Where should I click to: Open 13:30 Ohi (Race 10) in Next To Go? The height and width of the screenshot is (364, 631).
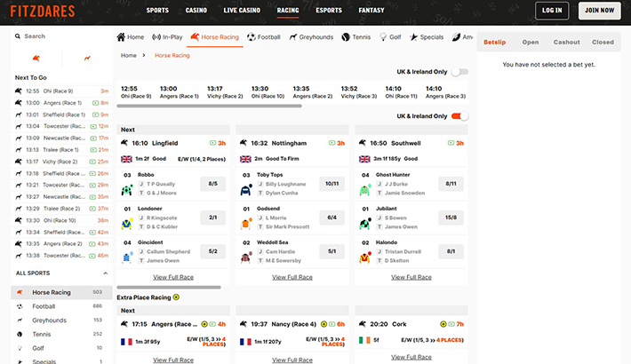click(x=61, y=220)
